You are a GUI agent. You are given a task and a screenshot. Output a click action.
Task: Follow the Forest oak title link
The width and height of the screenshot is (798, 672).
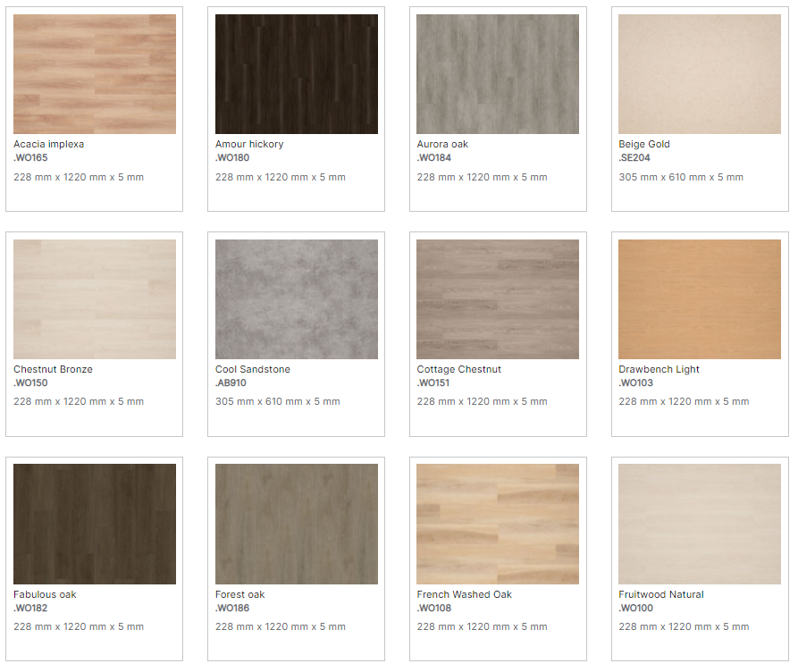coord(239,594)
